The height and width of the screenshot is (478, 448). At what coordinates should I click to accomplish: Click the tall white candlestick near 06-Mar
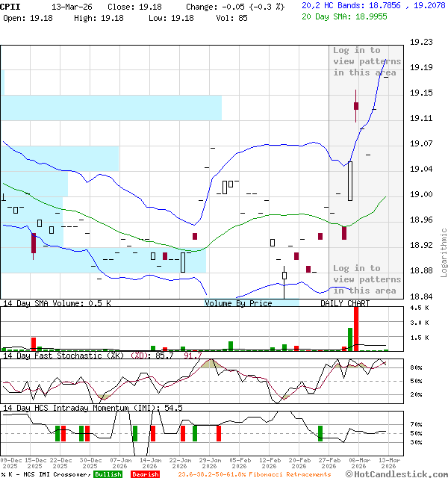click(350, 181)
